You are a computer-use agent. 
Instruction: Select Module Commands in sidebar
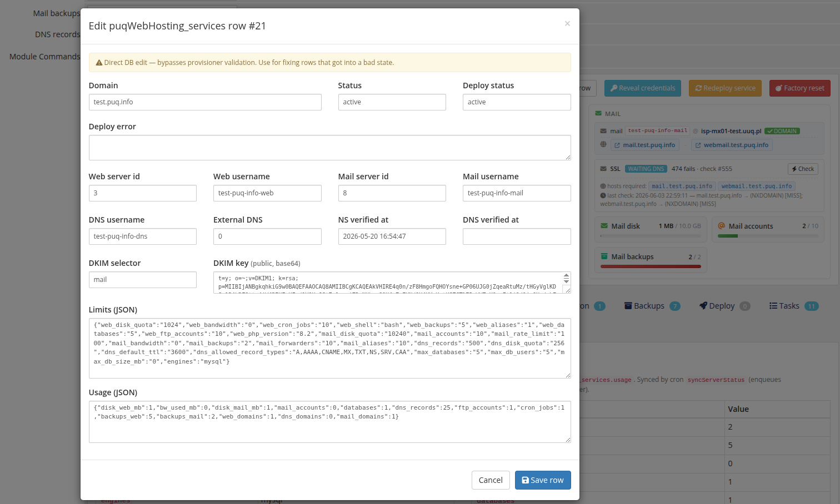[44, 57]
